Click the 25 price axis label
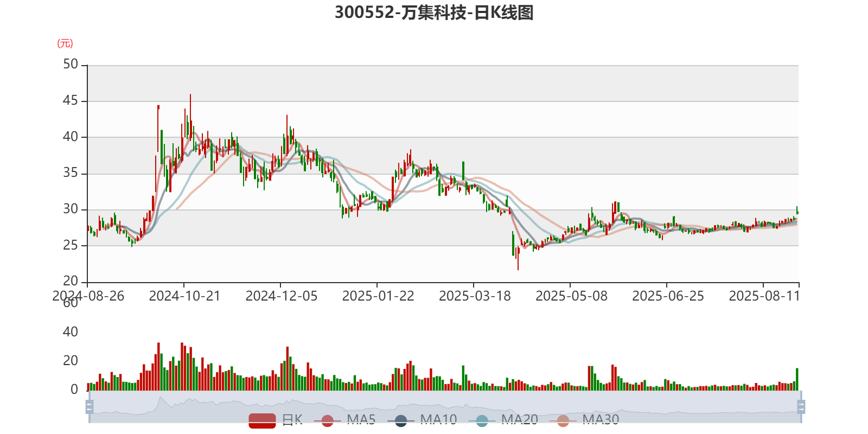Viewport: 868px width, 434px height. [71, 245]
